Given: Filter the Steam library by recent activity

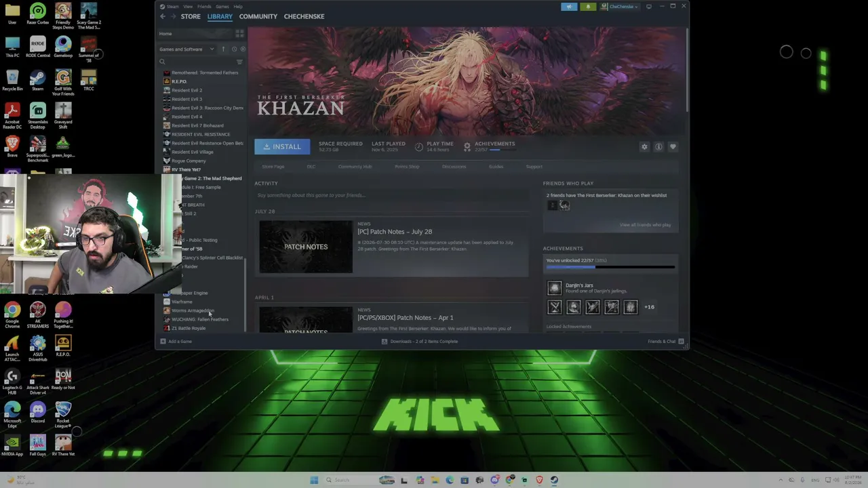Looking at the screenshot, I should 234,49.
